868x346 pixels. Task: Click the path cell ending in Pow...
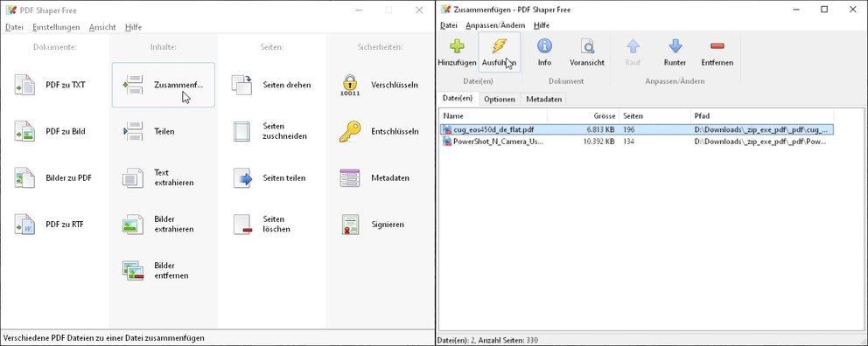[x=761, y=142]
